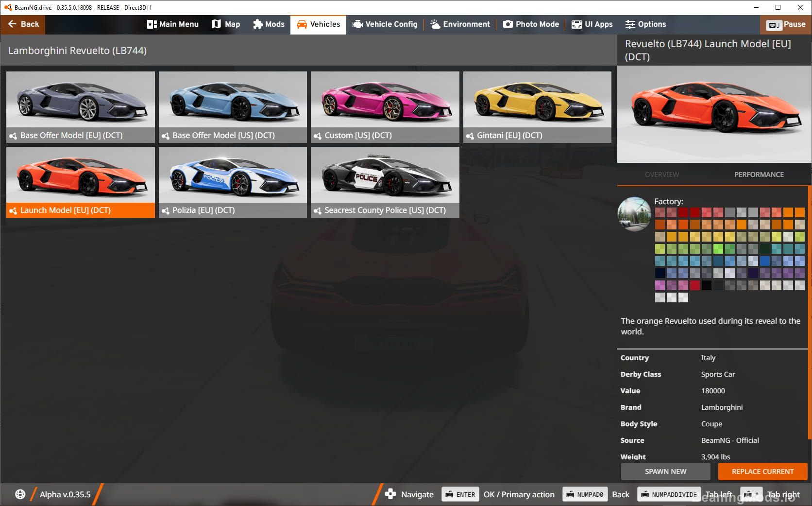Click the Tab left hint label
The image size is (812, 506).
click(719, 494)
